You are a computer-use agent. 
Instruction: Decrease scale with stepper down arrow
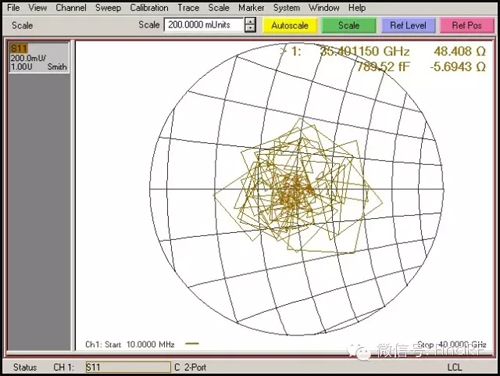pyautogui.click(x=250, y=29)
